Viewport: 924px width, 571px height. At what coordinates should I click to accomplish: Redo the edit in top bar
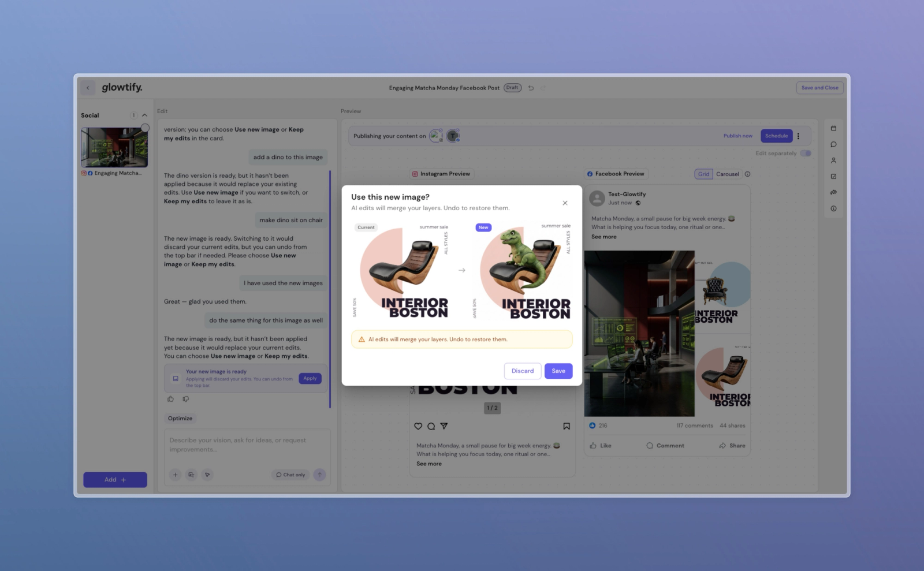[543, 88]
